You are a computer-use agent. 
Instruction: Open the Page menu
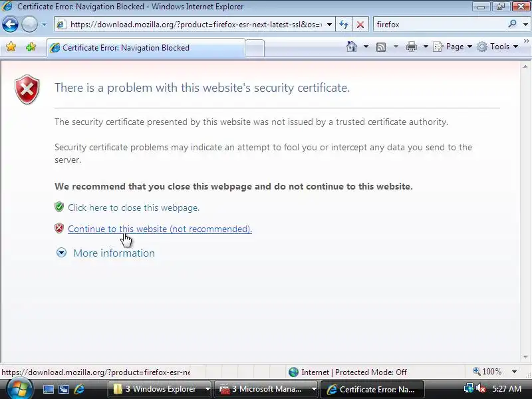pos(452,47)
